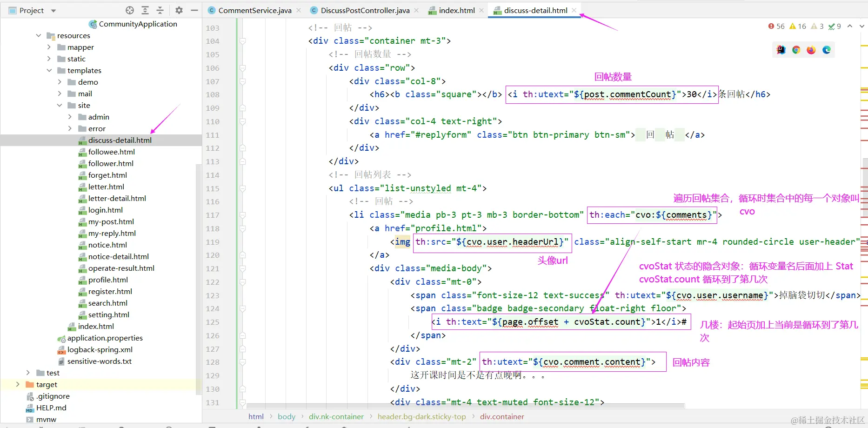Open Project panel settings gear
This screenshot has width=868, height=428.
[x=179, y=10]
